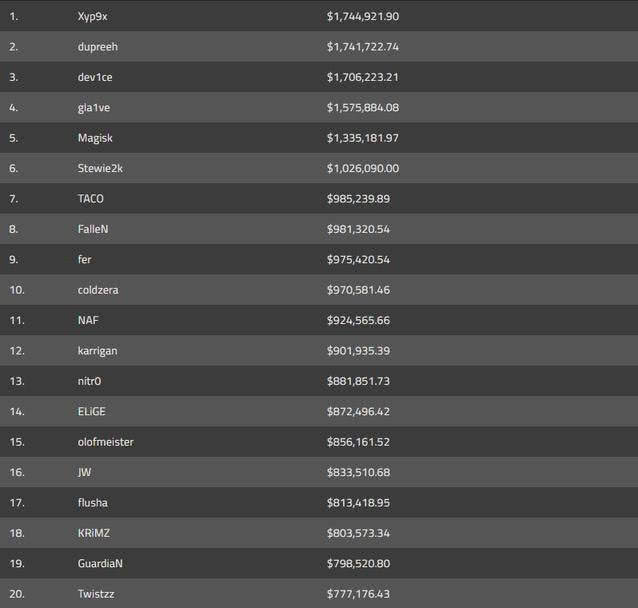
Task: Open the Xyp9x player link
Action: point(92,16)
